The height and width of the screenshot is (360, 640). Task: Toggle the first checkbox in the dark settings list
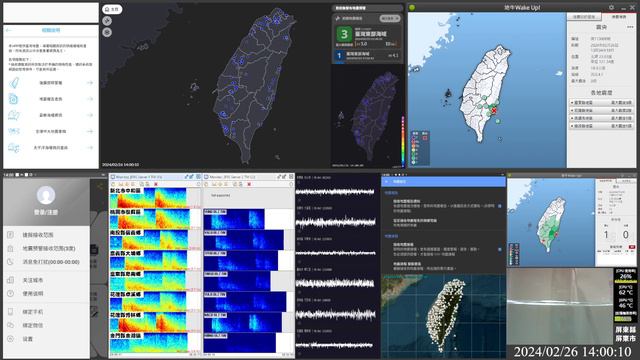pos(500,206)
